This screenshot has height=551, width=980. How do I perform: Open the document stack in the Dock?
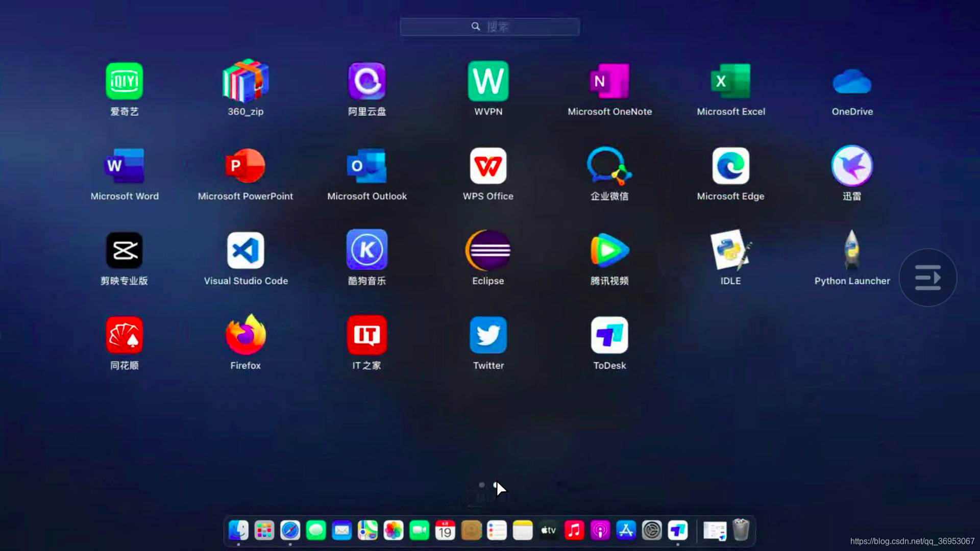(x=715, y=531)
